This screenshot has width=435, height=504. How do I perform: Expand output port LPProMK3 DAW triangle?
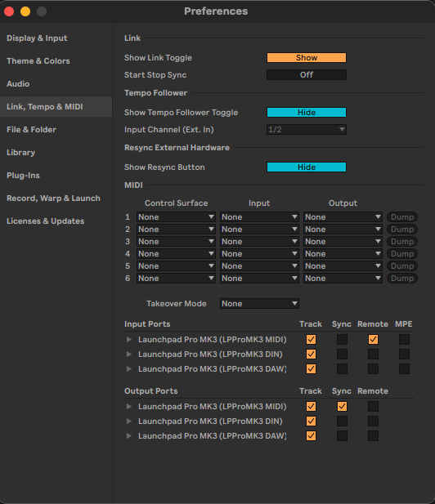point(129,436)
